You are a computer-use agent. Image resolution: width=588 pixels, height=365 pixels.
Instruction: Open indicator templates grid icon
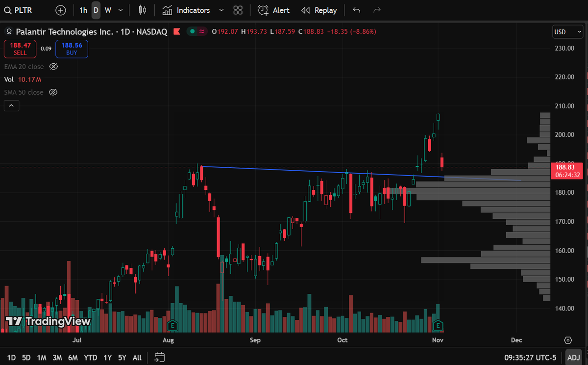point(238,10)
